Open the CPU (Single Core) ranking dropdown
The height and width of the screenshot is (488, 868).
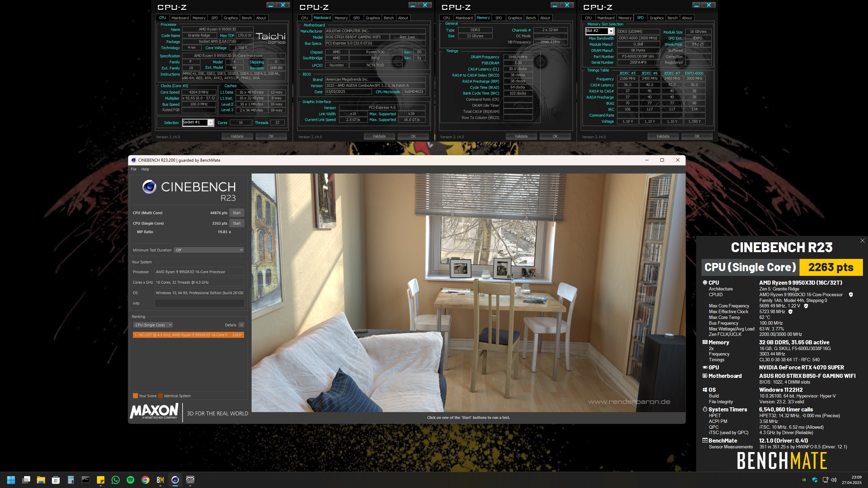[x=153, y=325]
